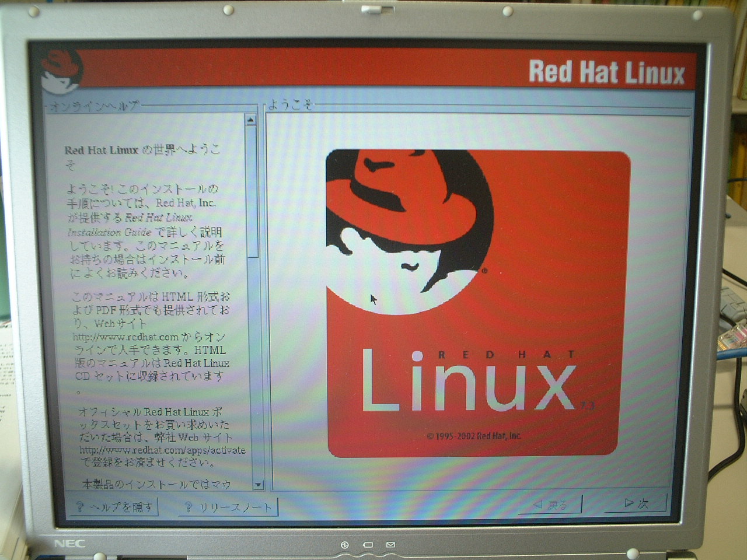This screenshot has height=560, width=747.
Task: Click the 次 (Next) button
Action: tap(637, 503)
